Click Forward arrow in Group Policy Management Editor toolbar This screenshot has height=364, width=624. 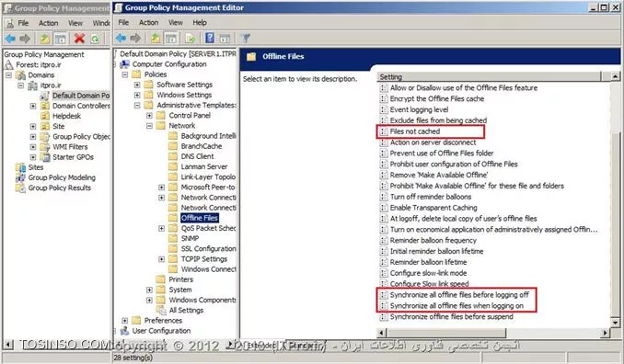tap(135, 39)
